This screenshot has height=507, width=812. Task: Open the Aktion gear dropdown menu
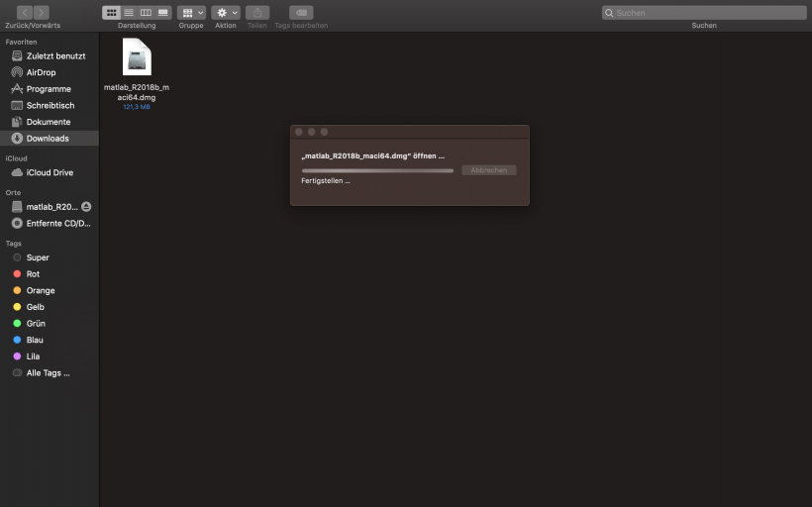pyautogui.click(x=226, y=12)
